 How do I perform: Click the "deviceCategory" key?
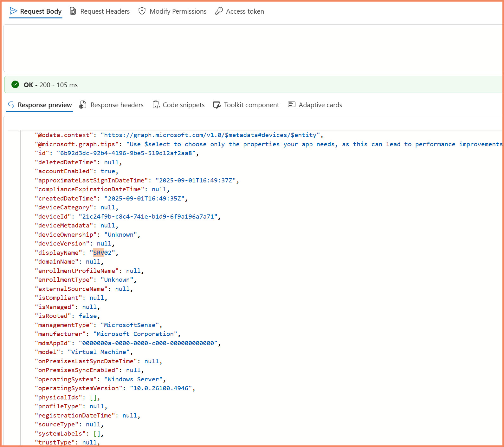coord(64,207)
